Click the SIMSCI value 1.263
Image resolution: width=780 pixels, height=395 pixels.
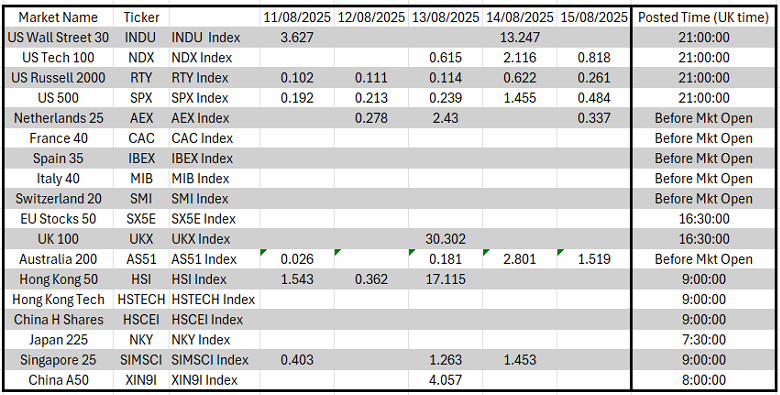[x=445, y=360]
